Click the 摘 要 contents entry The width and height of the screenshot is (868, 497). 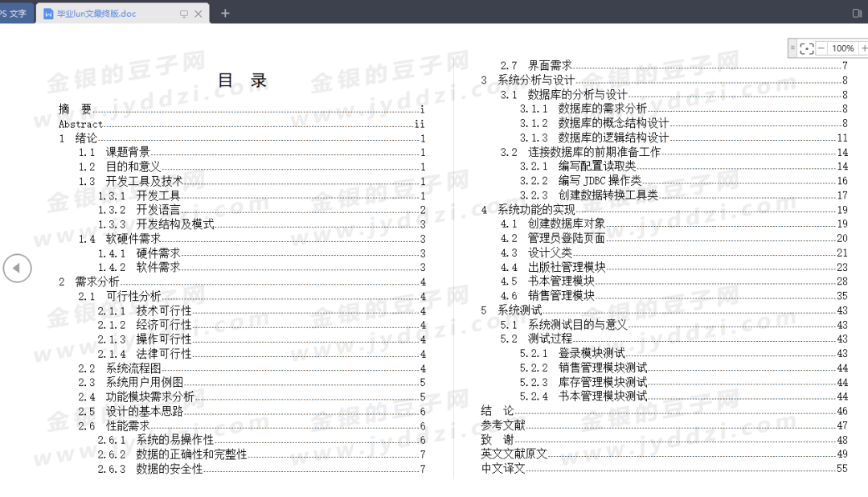(x=241, y=109)
